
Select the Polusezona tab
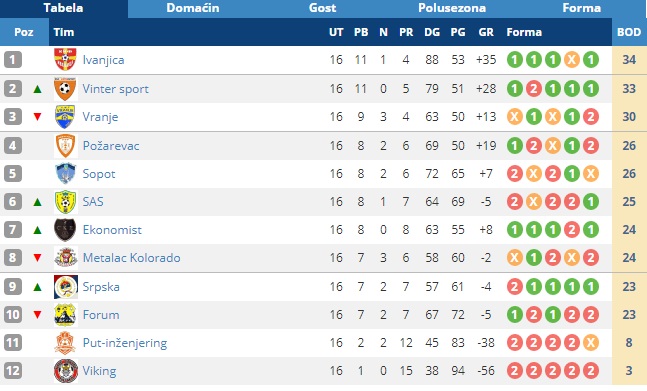point(452,8)
